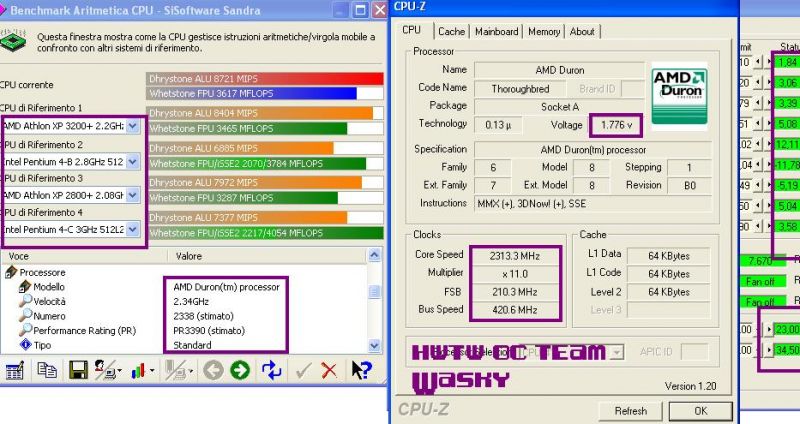Viewport: 800px width, 424px height.
Task: Click the Code Name value Thoroughbred
Action: 520,89
